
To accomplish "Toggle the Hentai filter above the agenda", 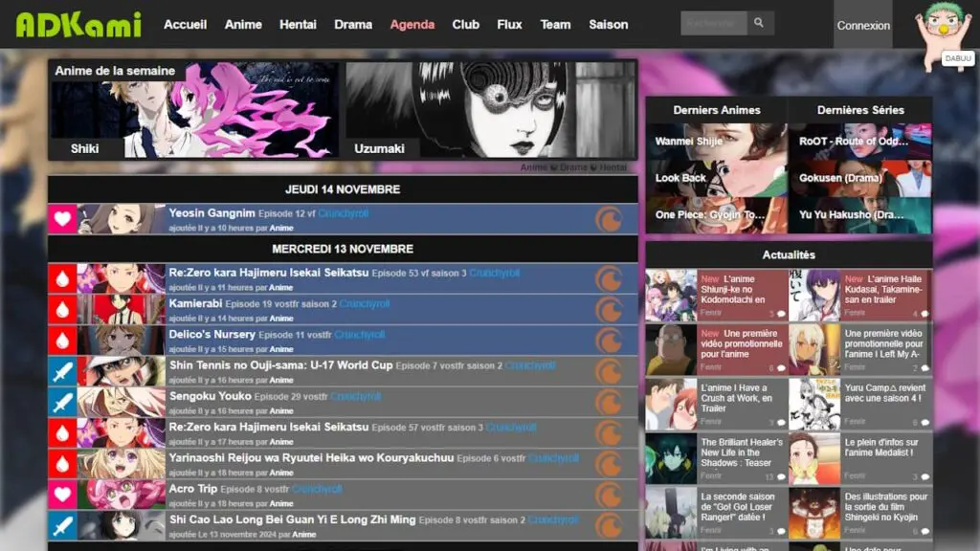I will pyautogui.click(x=612, y=167).
